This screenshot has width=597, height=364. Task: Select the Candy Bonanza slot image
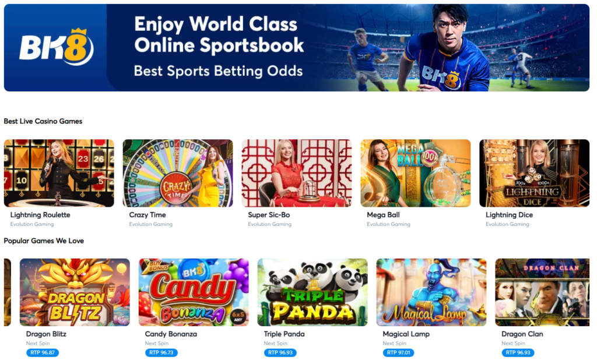coord(194,292)
